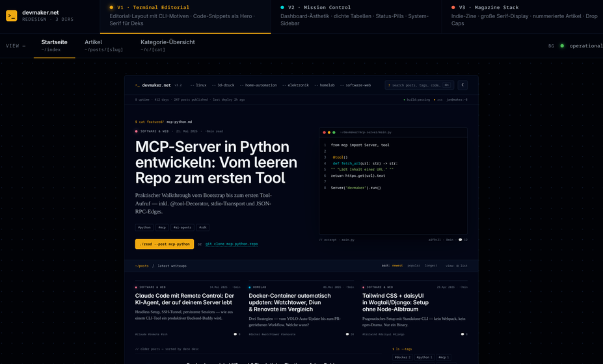The width and height of the screenshot is (603, 364).
Task: Click the red window dot in code preview
Action: click(x=324, y=132)
